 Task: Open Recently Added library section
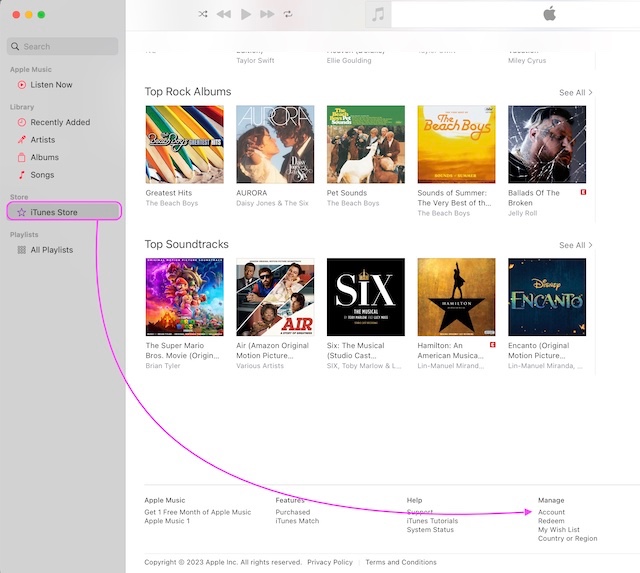62,122
